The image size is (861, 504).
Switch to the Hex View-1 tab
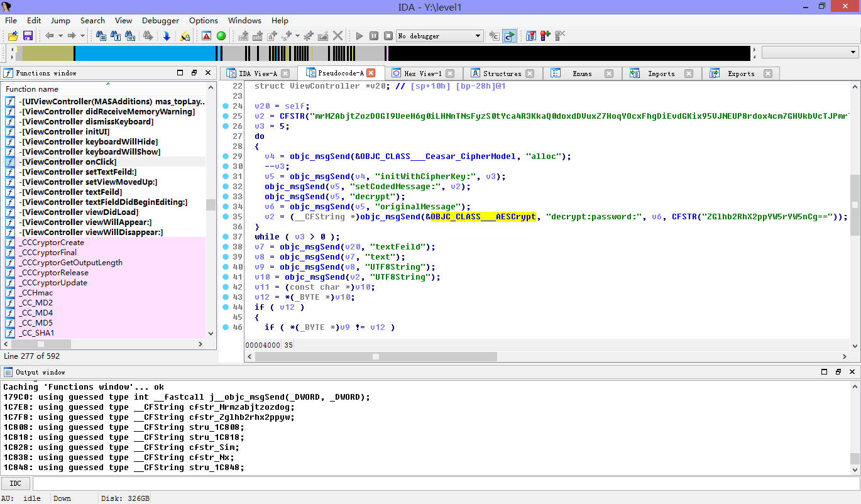[x=422, y=74]
